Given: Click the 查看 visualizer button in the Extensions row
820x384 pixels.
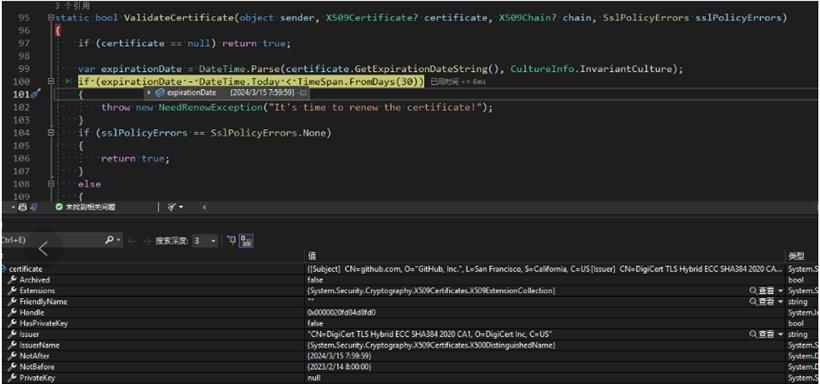Looking at the screenshot, I should [761, 291].
